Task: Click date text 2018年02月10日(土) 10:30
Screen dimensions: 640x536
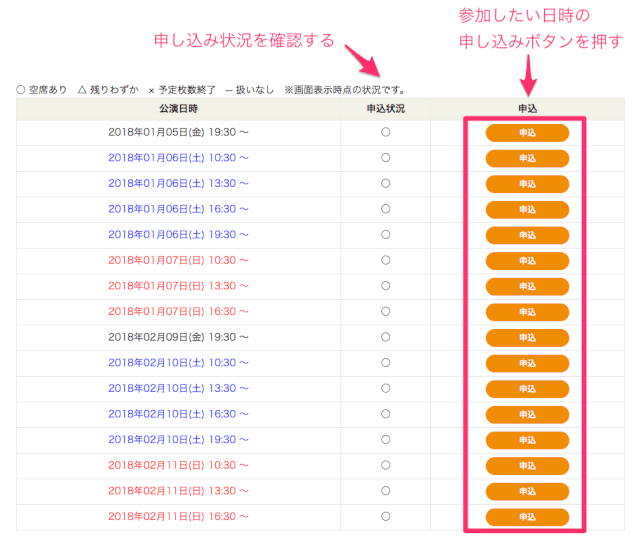Action: 178,363
